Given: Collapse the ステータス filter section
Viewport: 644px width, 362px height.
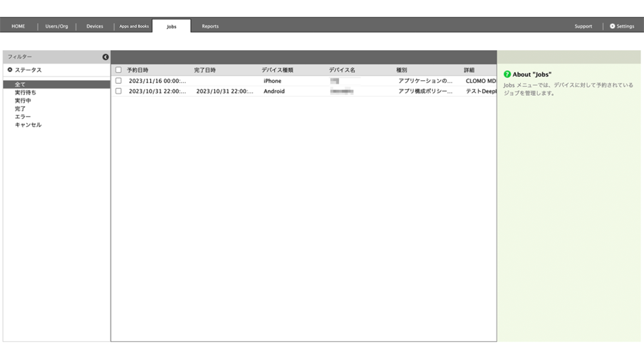Looking at the screenshot, I should [x=10, y=70].
